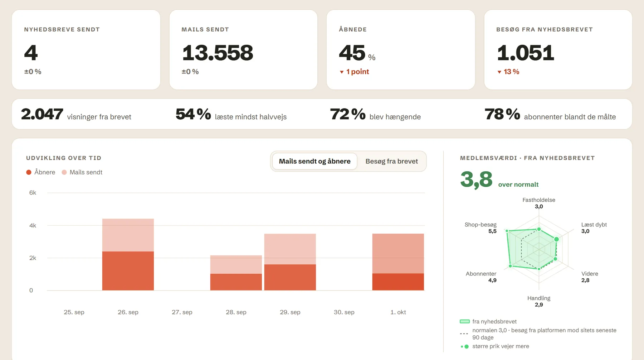
Task: Click the 29. sep light mails sent bar
Action: pyautogui.click(x=290, y=249)
